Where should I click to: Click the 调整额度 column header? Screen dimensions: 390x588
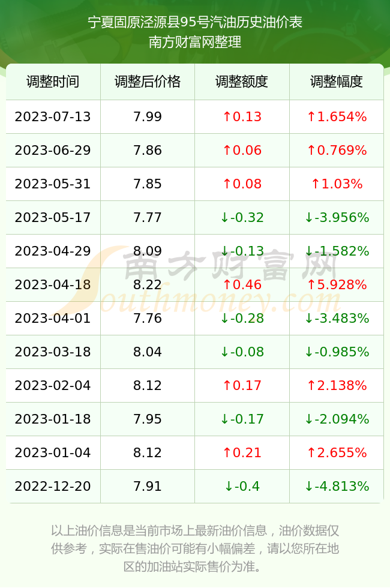point(242,82)
